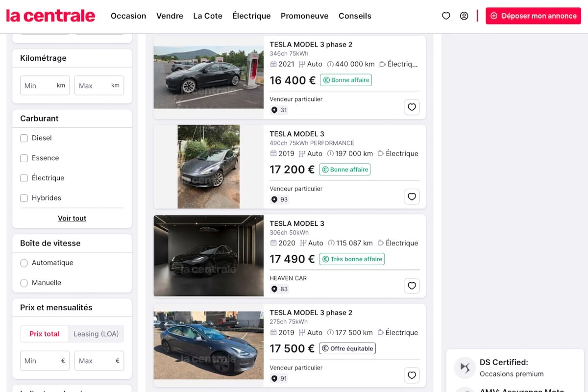Choose Manuelle gearbox radio button
The height and width of the screenshot is (392, 588).
(24, 283)
